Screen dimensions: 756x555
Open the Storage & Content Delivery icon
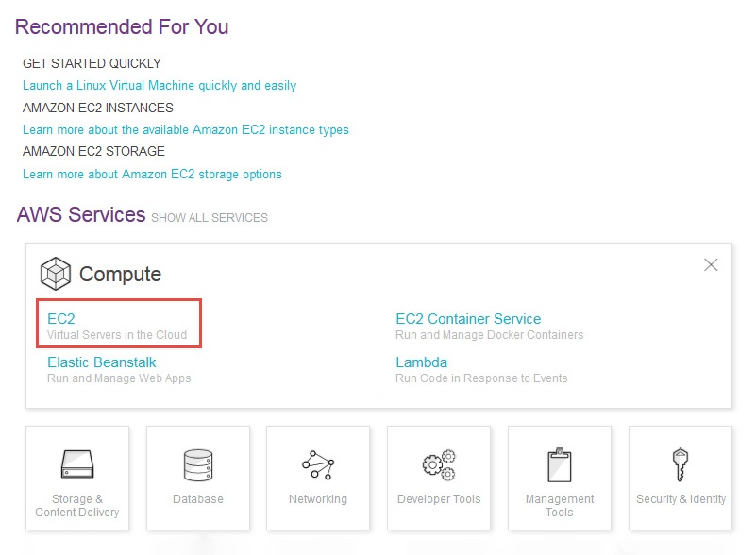coord(76,464)
